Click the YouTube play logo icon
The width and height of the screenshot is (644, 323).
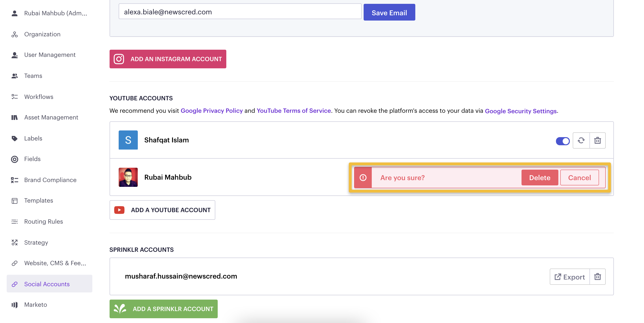[x=119, y=210]
